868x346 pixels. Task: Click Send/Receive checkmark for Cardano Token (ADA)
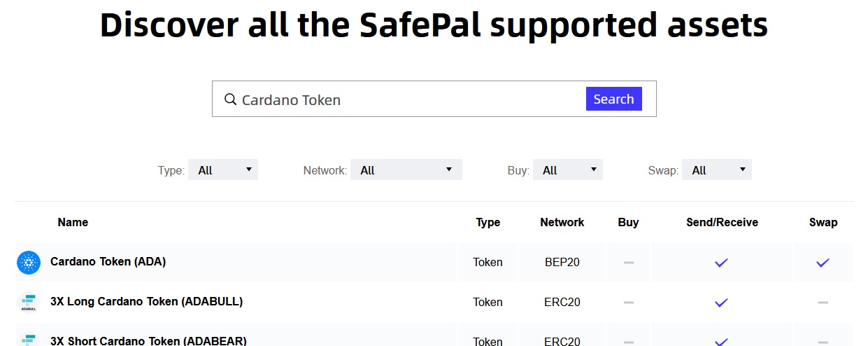[721, 263]
